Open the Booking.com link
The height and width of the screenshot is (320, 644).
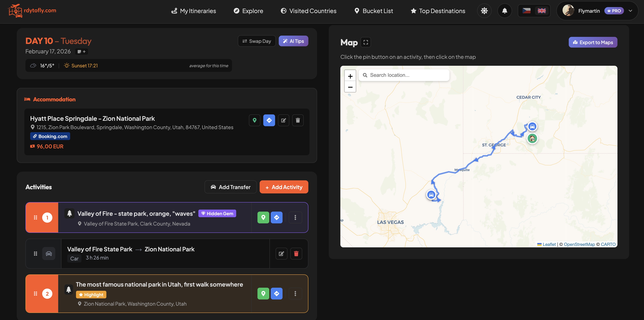pos(50,136)
